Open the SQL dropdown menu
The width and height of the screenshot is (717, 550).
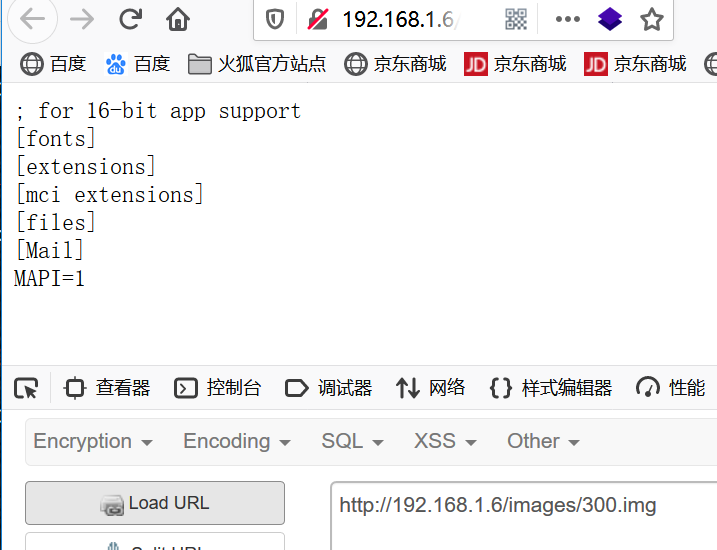352,441
